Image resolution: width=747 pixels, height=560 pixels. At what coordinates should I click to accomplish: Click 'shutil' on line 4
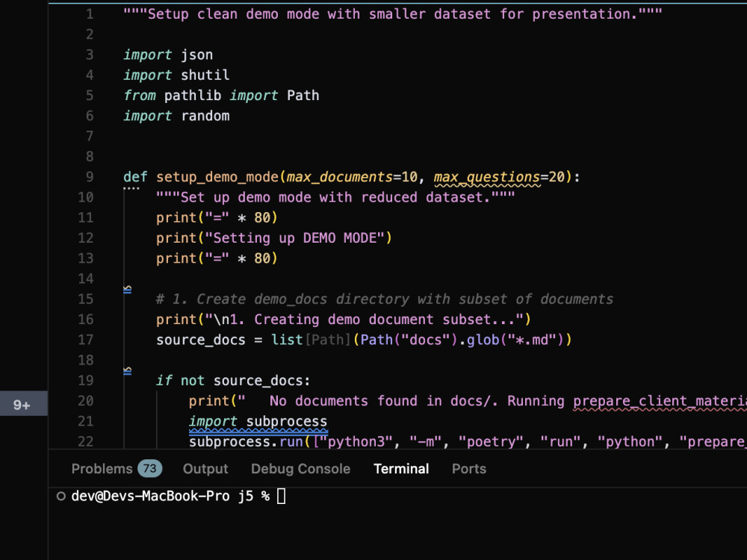click(x=205, y=75)
